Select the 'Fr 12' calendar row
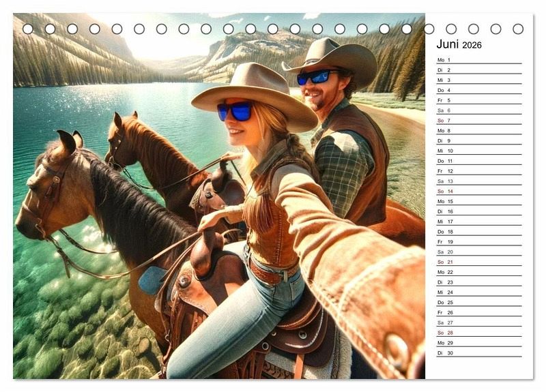 479,171
